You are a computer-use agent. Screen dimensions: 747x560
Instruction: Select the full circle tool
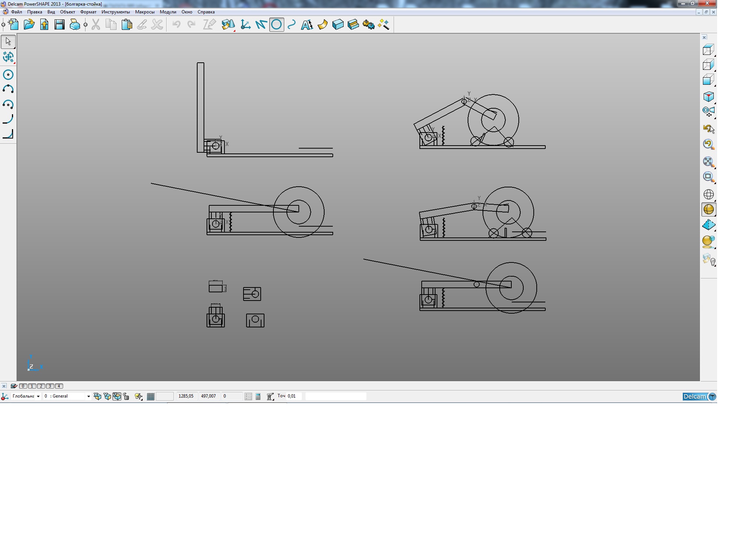[x=8, y=75]
